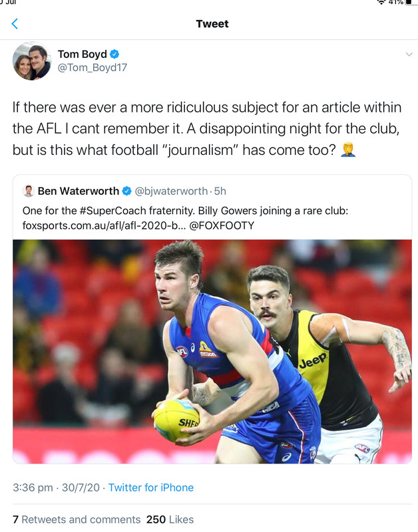The height and width of the screenshot is (532, 418).
Task: View the 7 Retweets and comments
Action: (77, 519)
